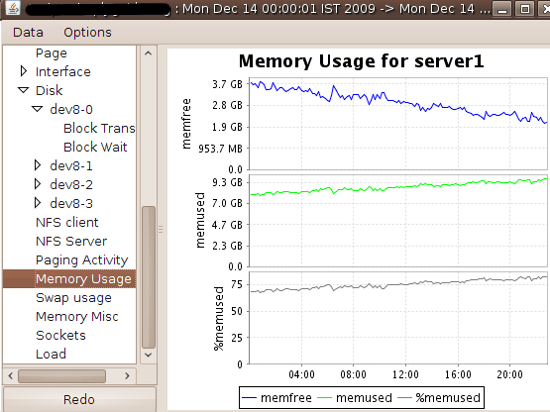Screen dimensions: 550x412
Task: Click the horizontal scrollbar thumb in tree panel
Action: click(62, 376)
